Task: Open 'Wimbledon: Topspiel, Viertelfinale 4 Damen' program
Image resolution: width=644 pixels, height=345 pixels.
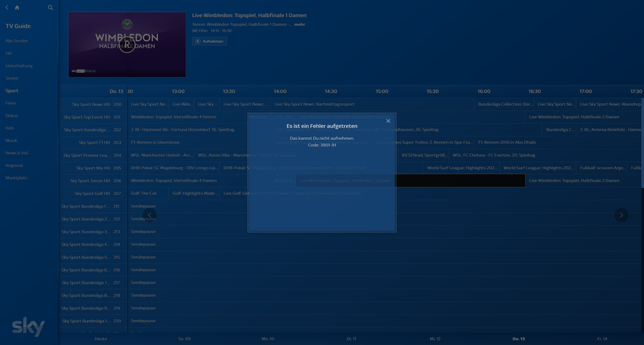Action: pos(199,181)
